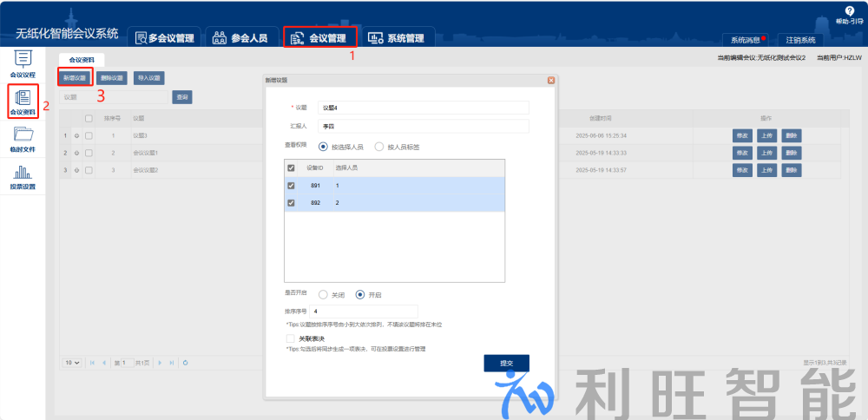Click 上传 for the 会议议题2 row
Image resolution: width=868 pixels, height=420 pixels.
pos(766,170)
